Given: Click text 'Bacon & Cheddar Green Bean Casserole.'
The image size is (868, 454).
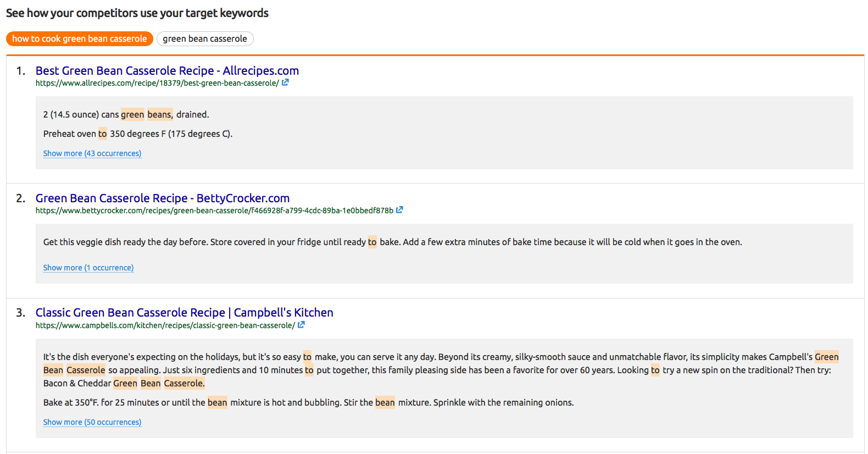Looking at the screenshot, I should point(124,384).
